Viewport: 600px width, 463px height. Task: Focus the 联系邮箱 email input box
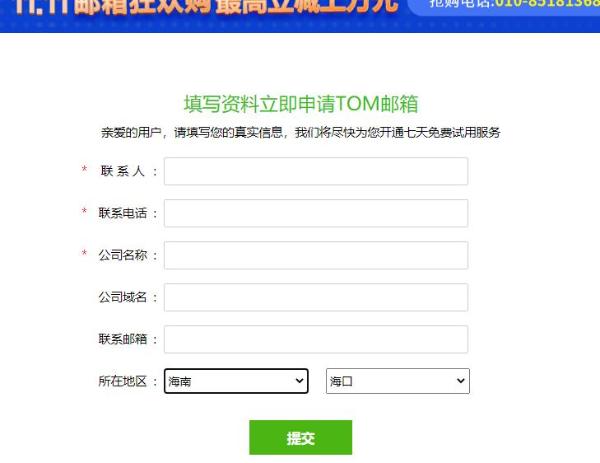(x=316, y=339)
